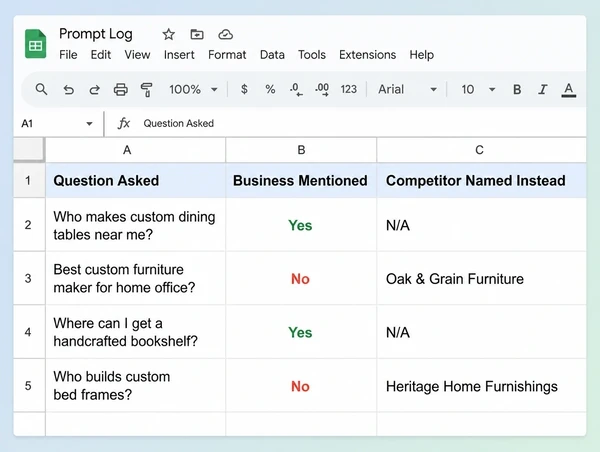The height and width of the screenshot is (452, 600).
Task: Expand the A1 name box dropdown
Action: pyautogui.click(x=89, y=124)
